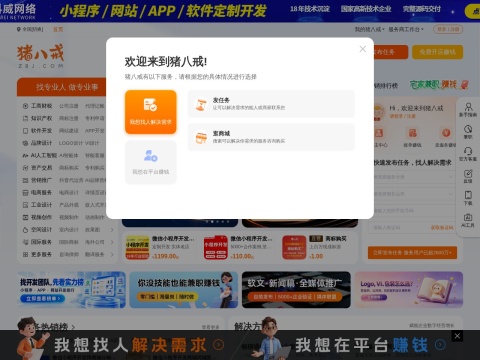
Task: Open the 发任务 option in dialog
Action: tap(271, 104)
